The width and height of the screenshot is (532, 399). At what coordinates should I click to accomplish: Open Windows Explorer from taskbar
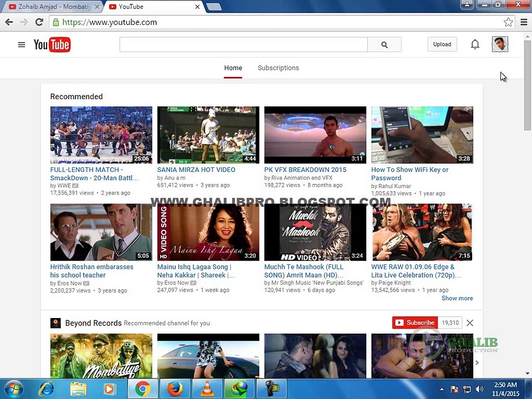(78, 389)
